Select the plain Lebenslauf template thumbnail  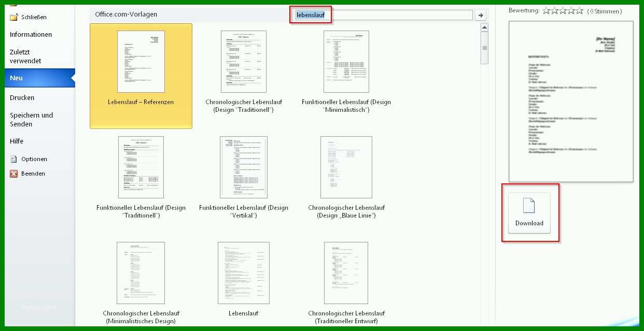coord(244,273)
